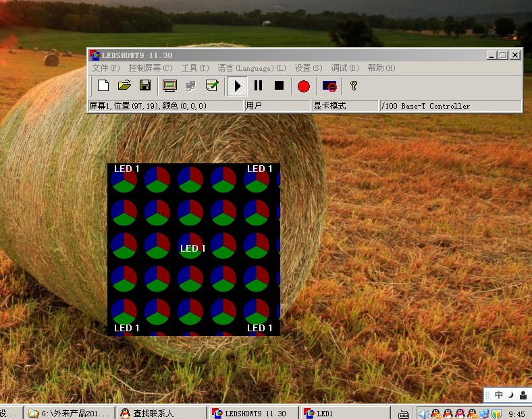Open the 控制屏幕(C) menu
The image size is (532, 419).
click(151, 68)
